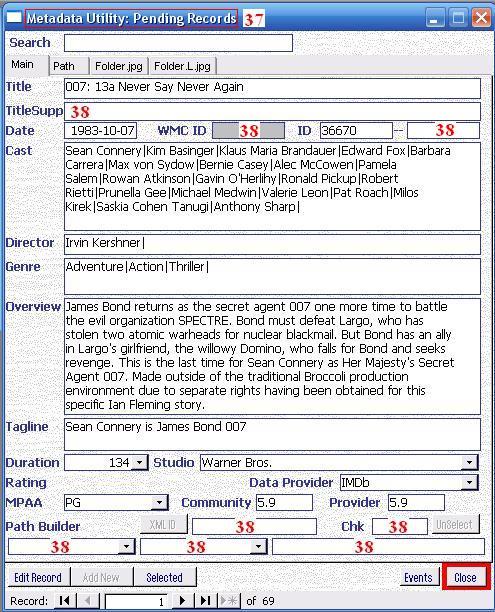The width and height of the screenshot is (495, 612).
Task: Open the Events button
Action: (x=418, y=577)
